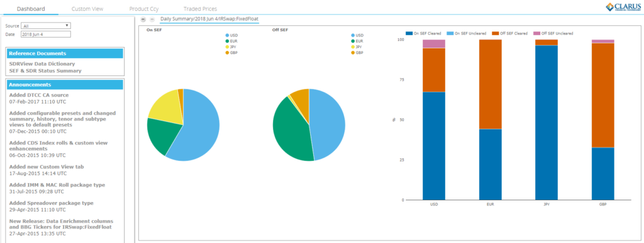Screen dimensions: 644x243
Task: Toggle the Off SEF Uncleared bar legend
Action: pyautogui.click(x=553, y=33)
